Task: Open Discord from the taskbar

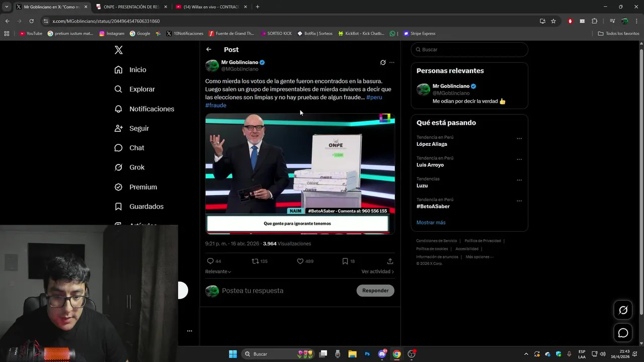Action: click(382, 354)
